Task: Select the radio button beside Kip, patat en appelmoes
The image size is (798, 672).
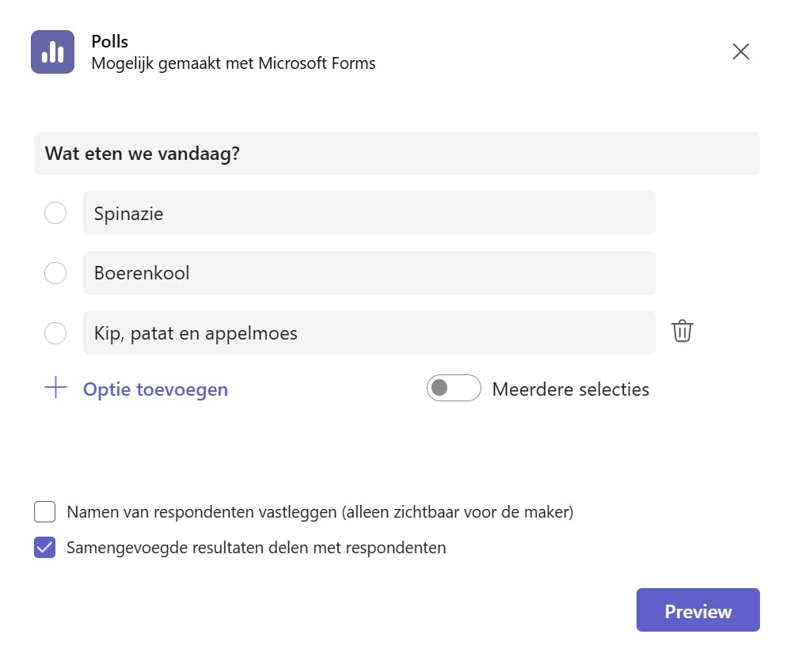Action: 55,333
